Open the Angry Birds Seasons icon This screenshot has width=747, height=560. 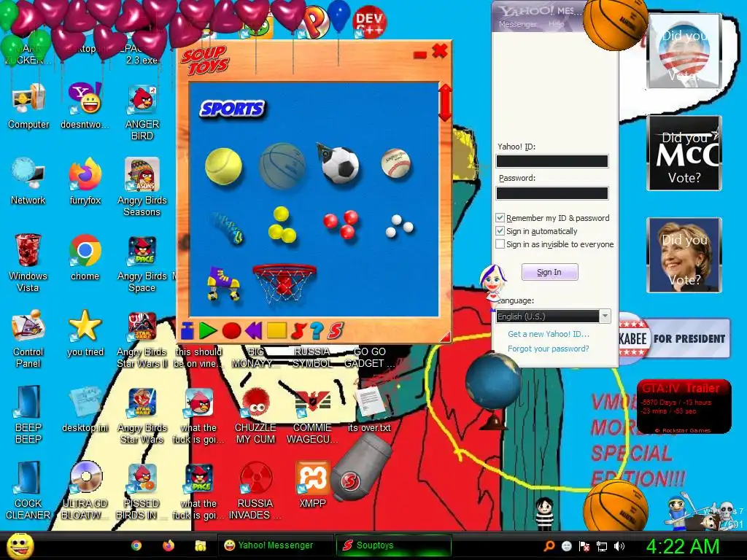click(142, 187)
